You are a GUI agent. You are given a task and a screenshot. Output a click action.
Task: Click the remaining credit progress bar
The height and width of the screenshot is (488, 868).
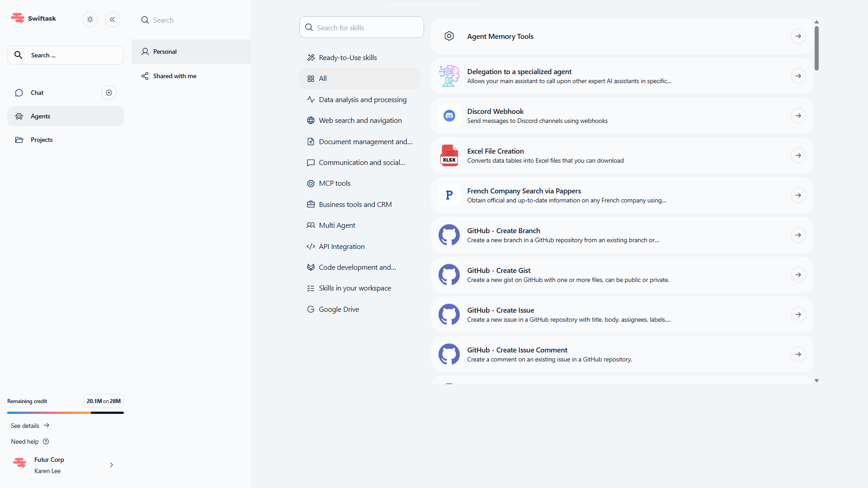[x=66, y=413]
